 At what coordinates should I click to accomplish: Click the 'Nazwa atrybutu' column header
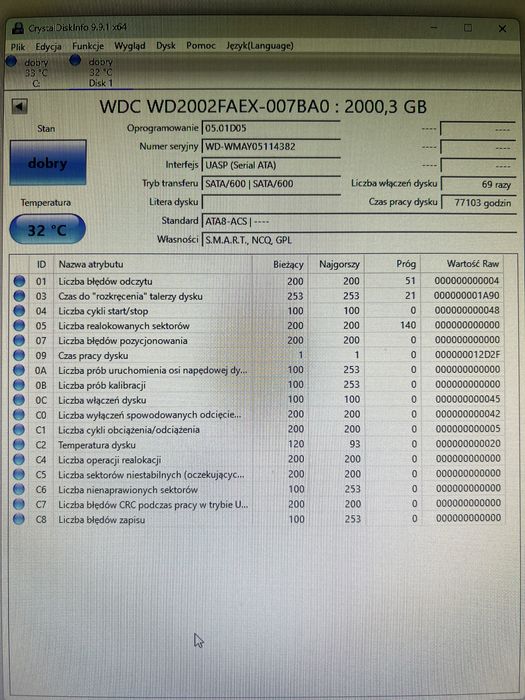153,264
